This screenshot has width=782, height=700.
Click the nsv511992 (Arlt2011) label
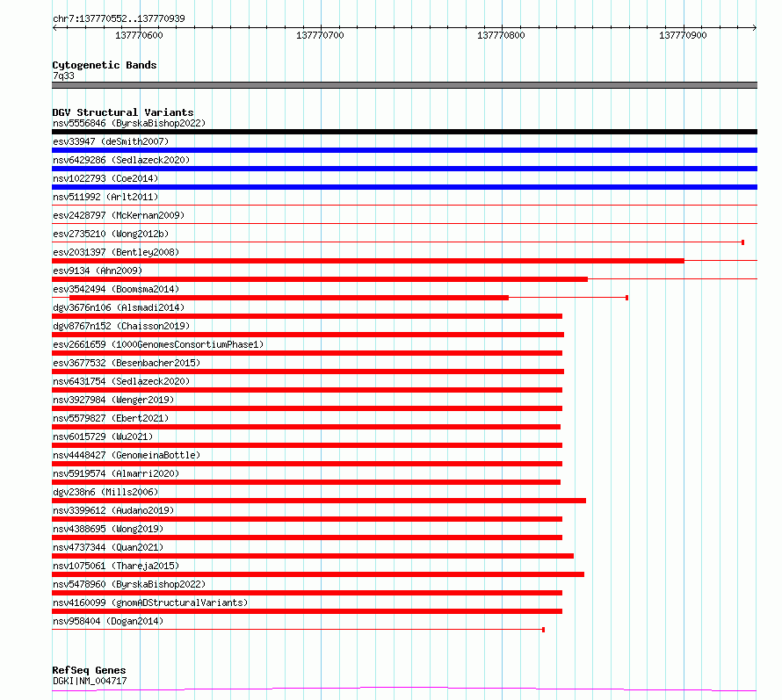[105, 197]
